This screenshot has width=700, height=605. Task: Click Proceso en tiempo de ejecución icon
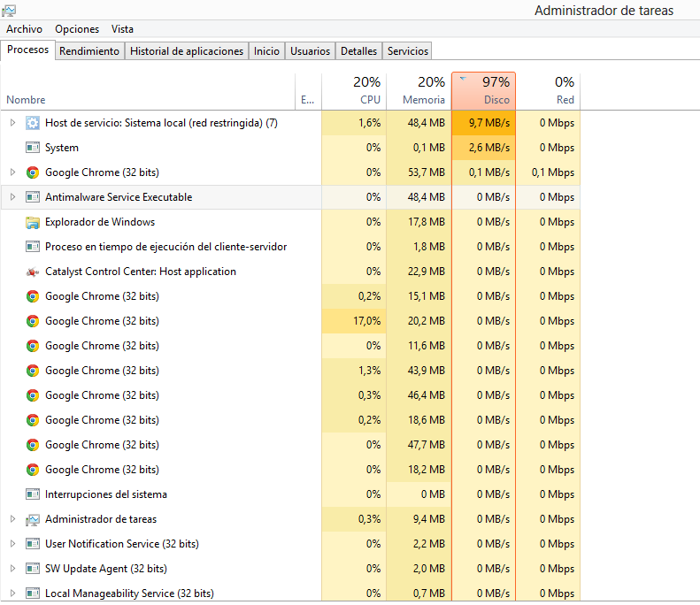pos(33,247)
